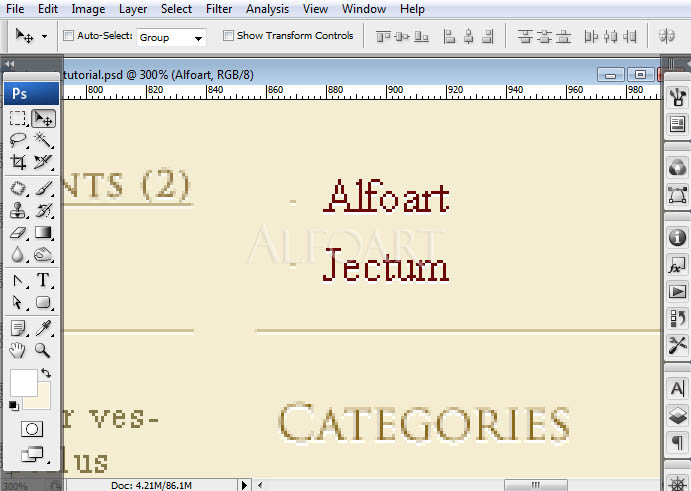691x491 pixels.
Task: Open the Paragraph panel icon
Action: pyautogui.click(x=677, y=442)
